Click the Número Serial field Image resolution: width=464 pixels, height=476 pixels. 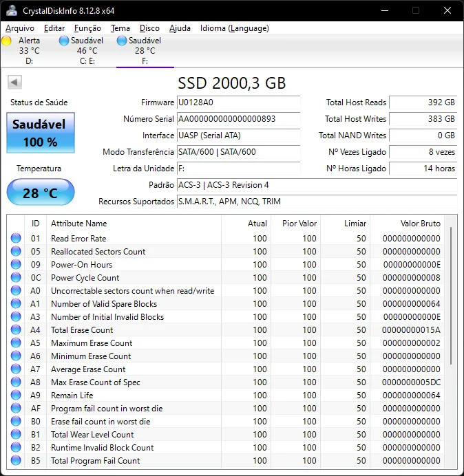(238, 119)
